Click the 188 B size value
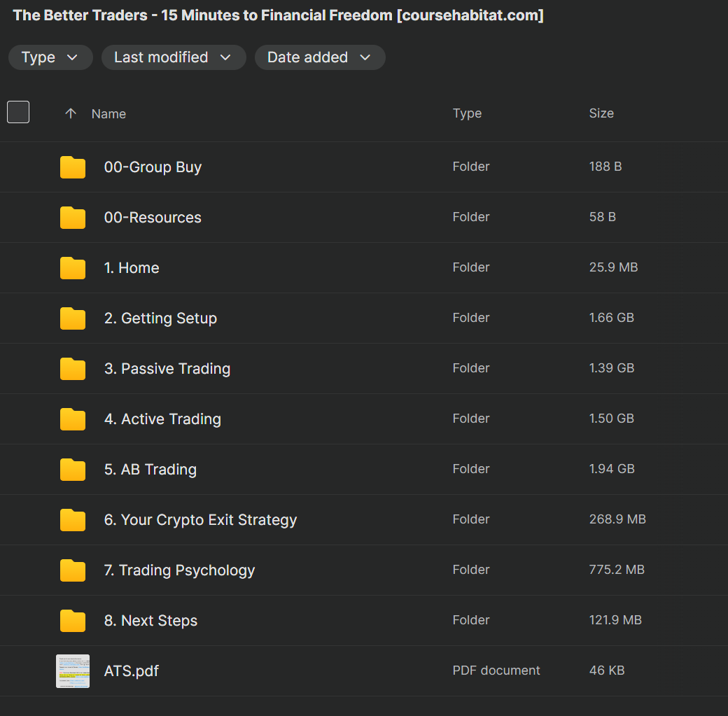 605,167
